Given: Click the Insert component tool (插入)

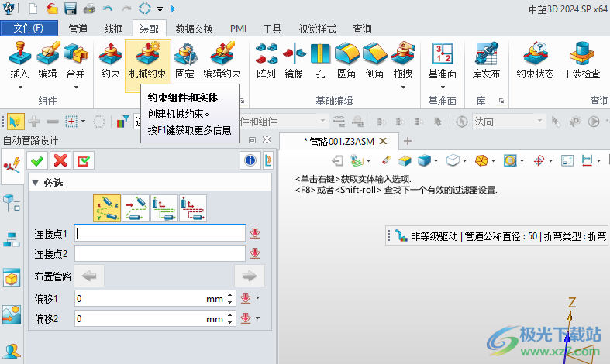Looking at the screenshot, I should (x=19, y=60).
